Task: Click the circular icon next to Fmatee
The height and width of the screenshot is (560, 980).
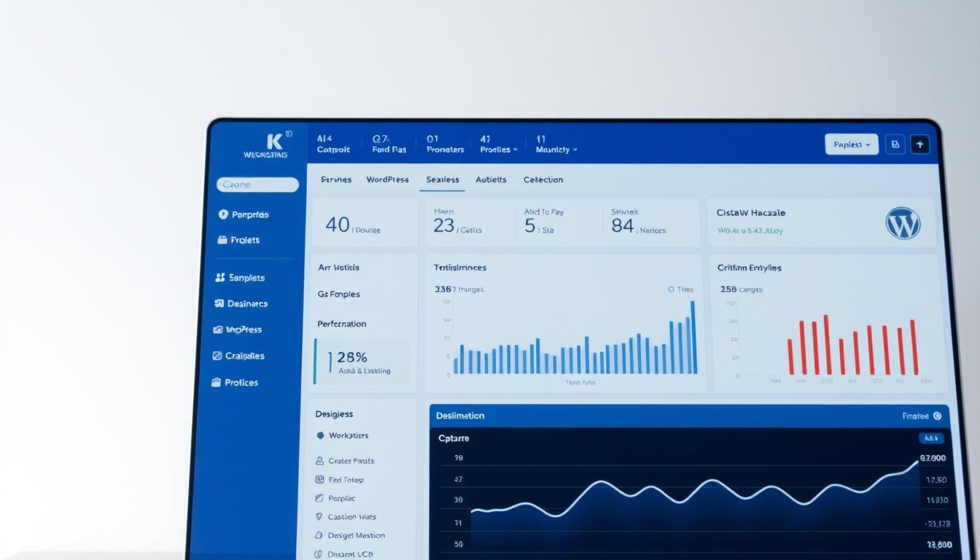Action: click(x=937, y=416)
